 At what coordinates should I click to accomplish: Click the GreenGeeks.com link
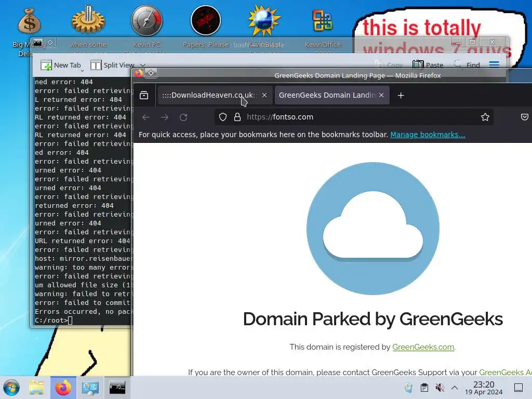pyautogui.click(x=423, y=347)
